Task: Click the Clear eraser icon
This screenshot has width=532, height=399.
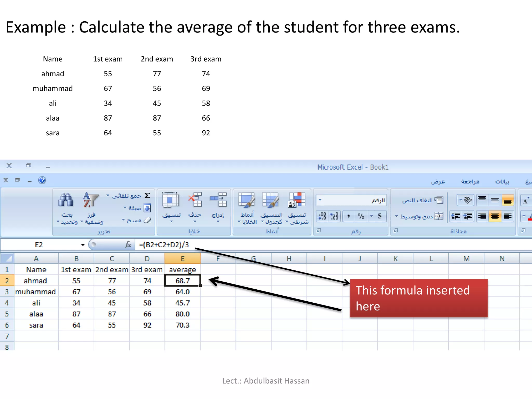Action: coord(147,220)
